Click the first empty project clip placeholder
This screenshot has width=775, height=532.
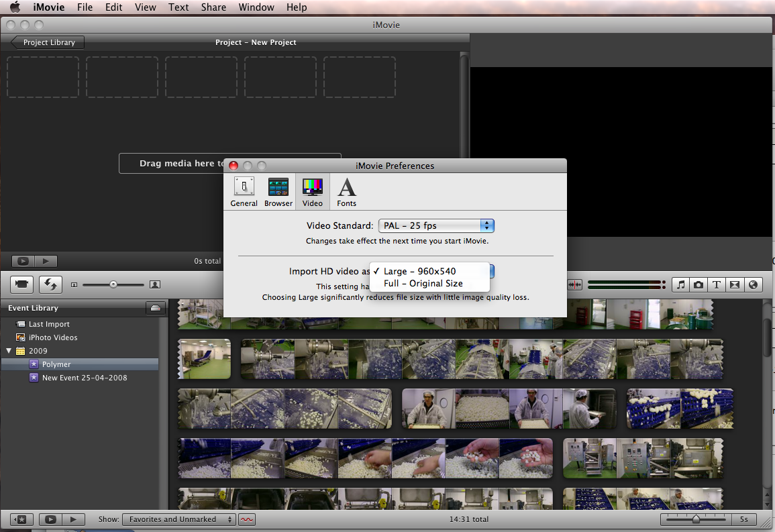42,77
